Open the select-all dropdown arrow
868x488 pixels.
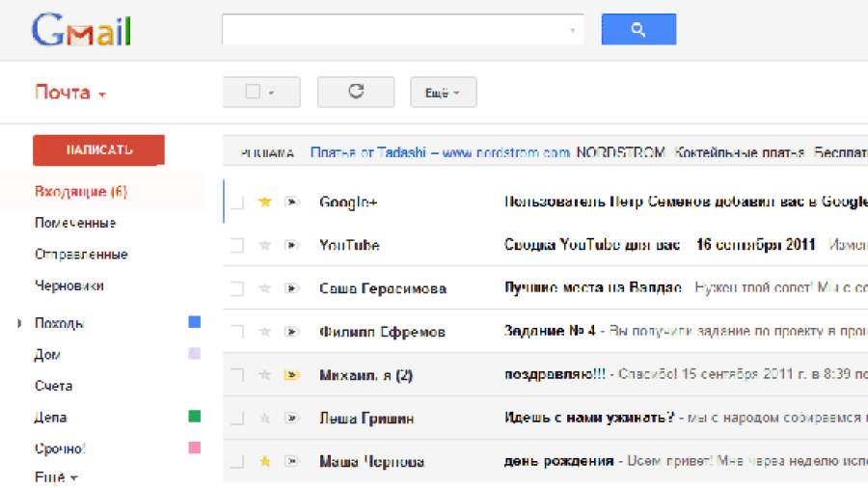coord(271,93)
